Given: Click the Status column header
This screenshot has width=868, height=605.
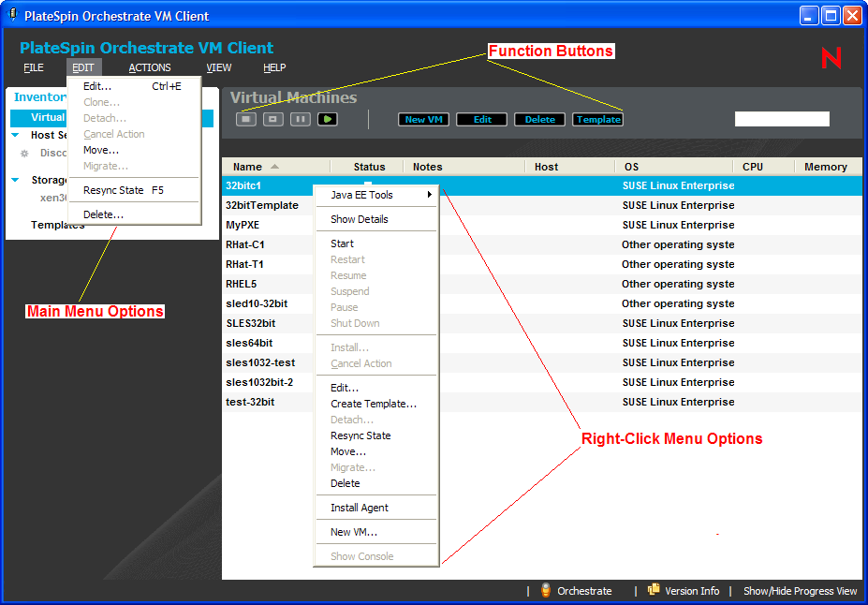Looking at the screenshot, I should pos(369,167).
